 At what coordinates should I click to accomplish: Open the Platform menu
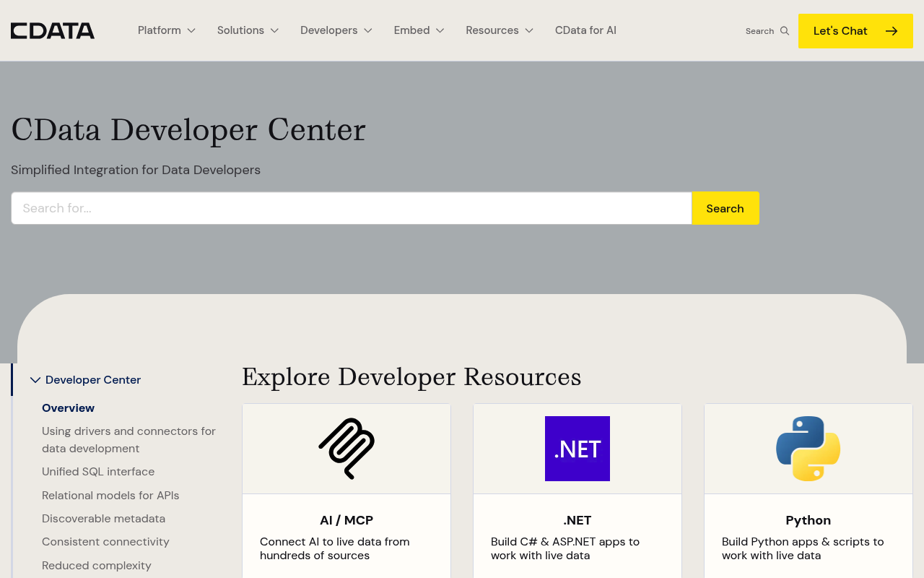(x=160, y=30)
